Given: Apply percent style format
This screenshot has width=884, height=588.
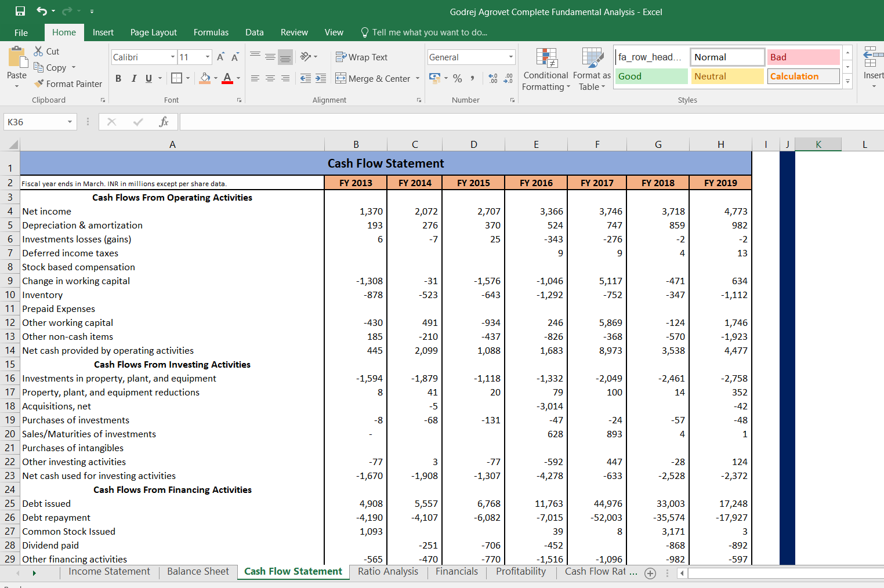Looking at the screenshot, I should [x=458, y=78].
